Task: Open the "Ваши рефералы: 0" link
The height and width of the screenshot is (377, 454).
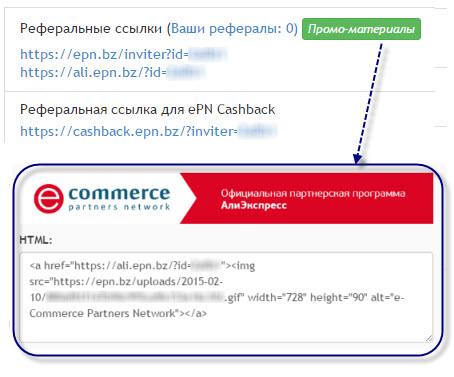Action: [x=232, y=29]
